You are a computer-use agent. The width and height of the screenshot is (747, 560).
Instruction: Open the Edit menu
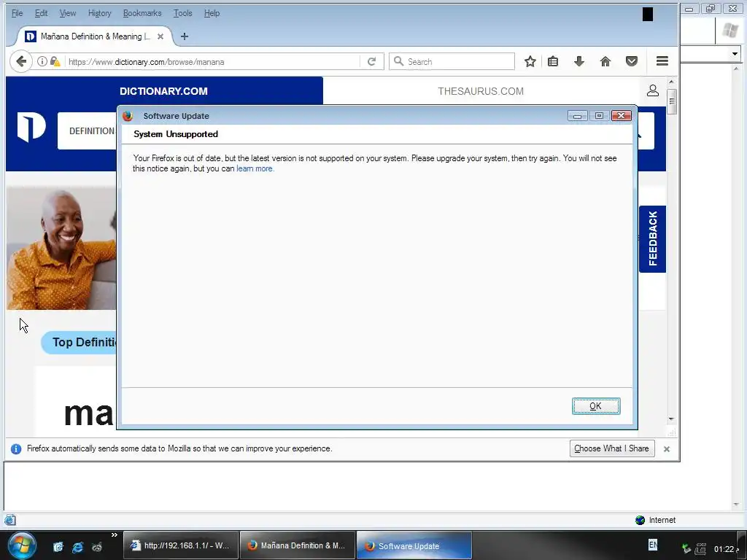[41, 13]
